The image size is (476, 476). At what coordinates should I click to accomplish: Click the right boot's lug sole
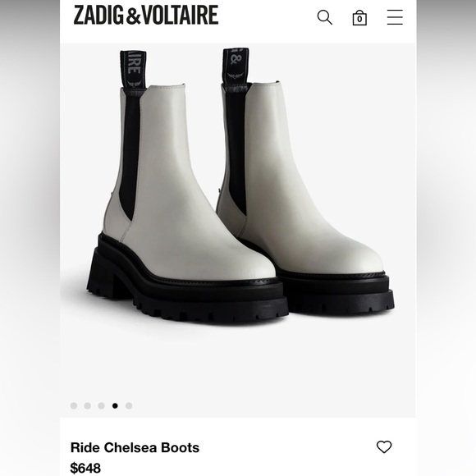click(337, 293)
